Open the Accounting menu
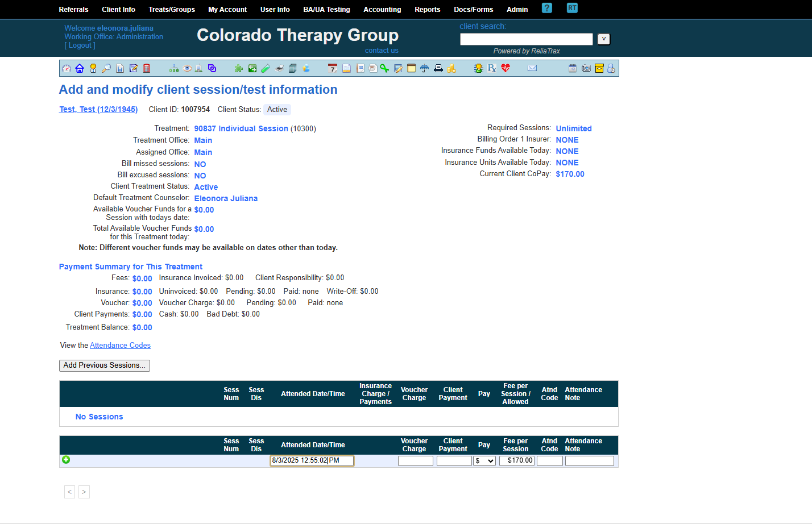Viewport: 812px width, 524px height. coord(382,10)
